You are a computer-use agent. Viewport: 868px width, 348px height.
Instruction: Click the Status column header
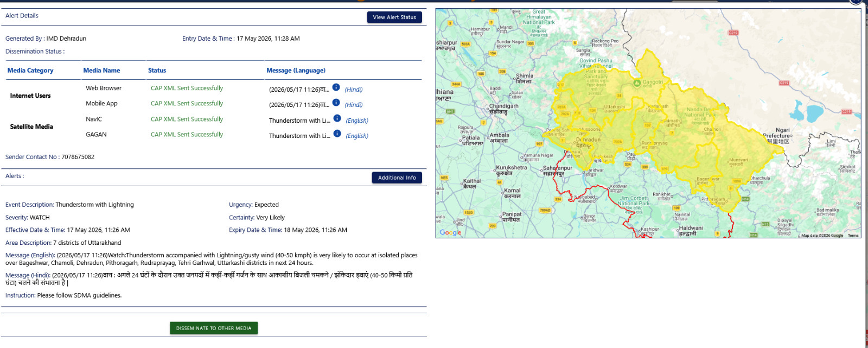coord(157,71)
